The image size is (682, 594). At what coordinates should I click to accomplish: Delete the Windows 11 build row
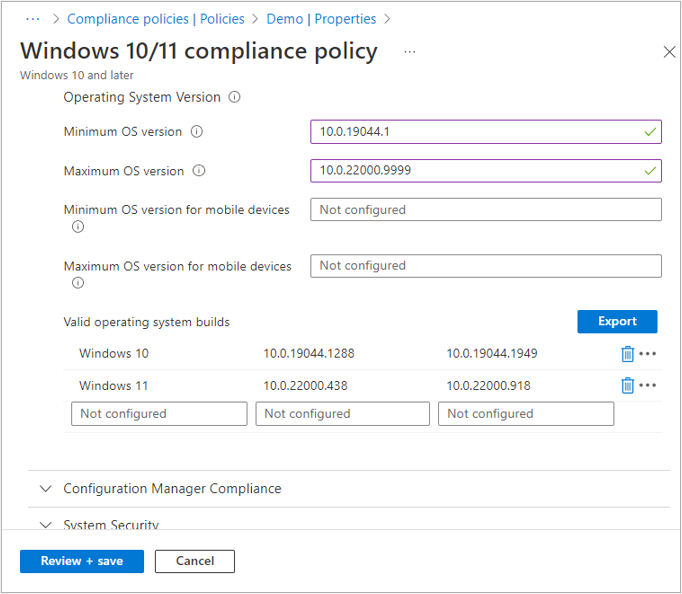point(627,386)
